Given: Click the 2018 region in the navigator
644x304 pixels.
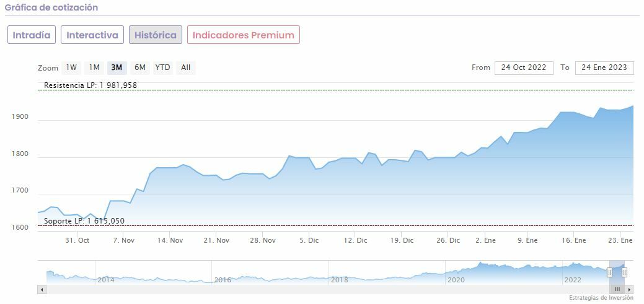Looking at the screenshot, I should click(339, 277).
